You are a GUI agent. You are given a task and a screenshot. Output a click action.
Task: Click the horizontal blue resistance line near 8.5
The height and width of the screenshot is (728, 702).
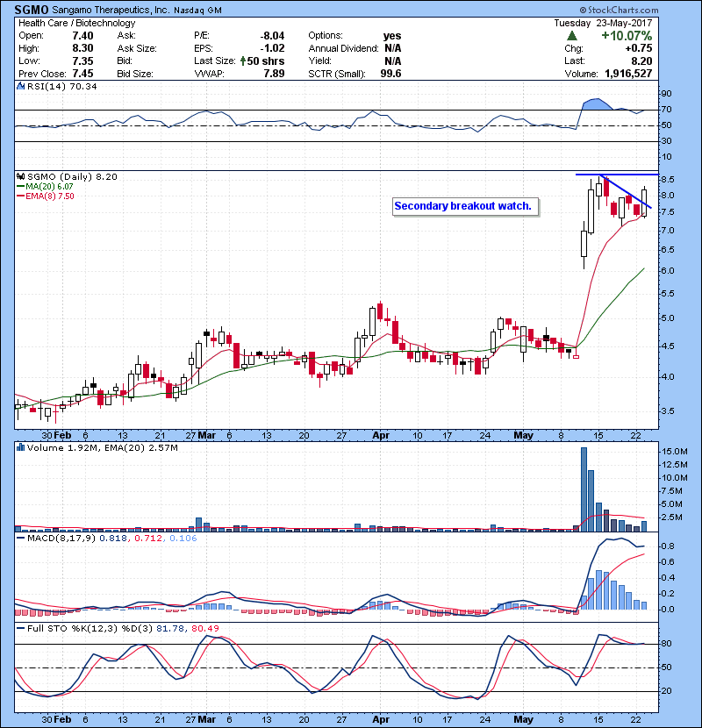pyautogui.click(x=617, y=175)
